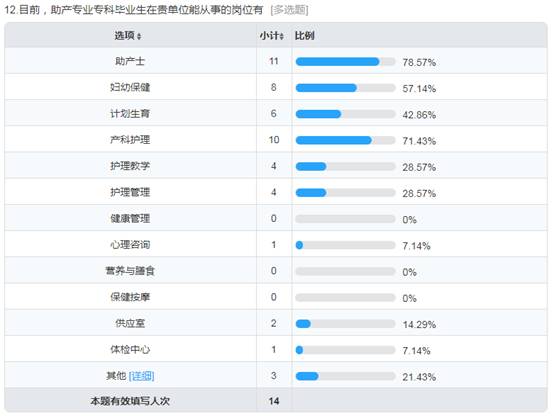Select the 计划生育 option label
Viewport: 554px width, 418px height.
(130, 114)
